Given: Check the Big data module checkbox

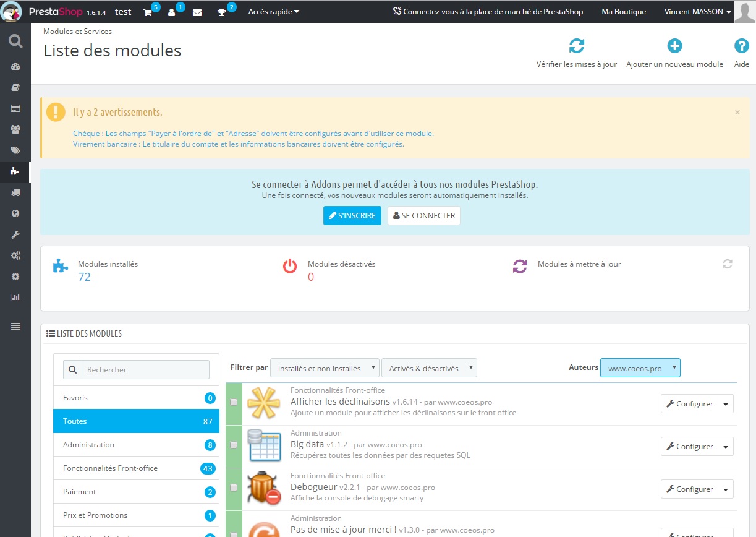Looking at the screenshot, I should pyautogui.click(x=234, y=445).
